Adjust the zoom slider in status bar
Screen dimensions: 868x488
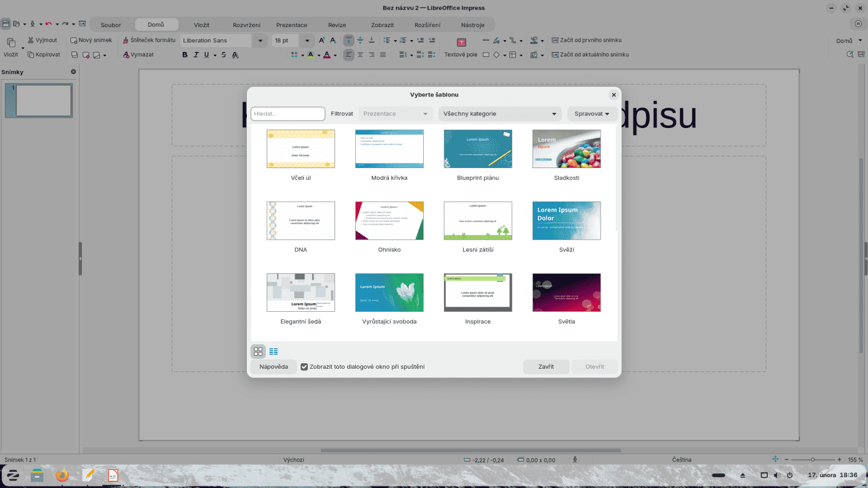pyautogui.click(x=813, y=460)
